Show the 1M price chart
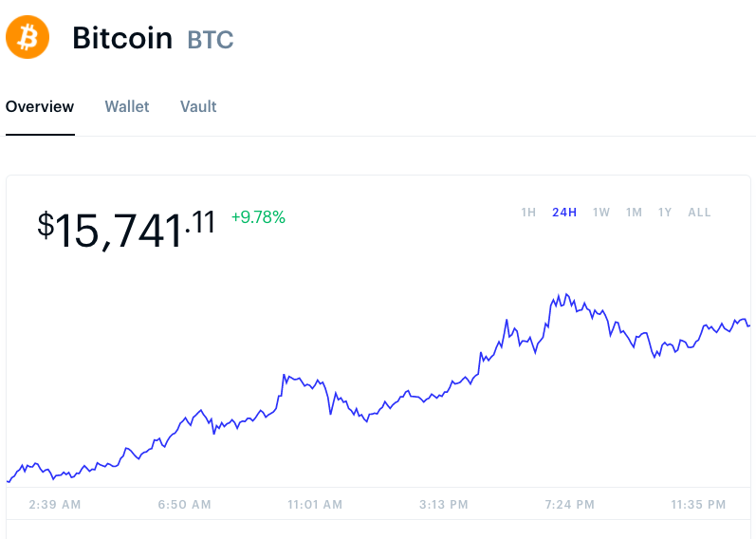 pyautogui.click(x=634, y=213)
